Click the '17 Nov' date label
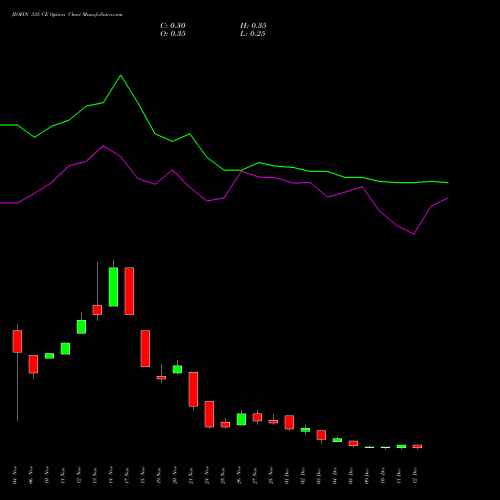The width and height of the screenshot is (500, 500). 127,475
